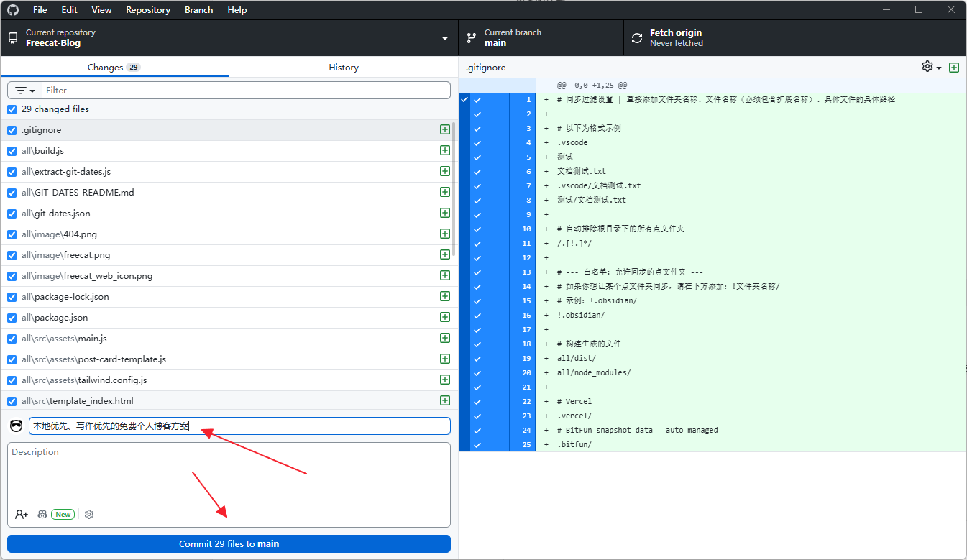Viewport: 967px width, 560px height.
Task: Open commit options gear below Description
Action: pyautogui.click(x=89, y=515)
